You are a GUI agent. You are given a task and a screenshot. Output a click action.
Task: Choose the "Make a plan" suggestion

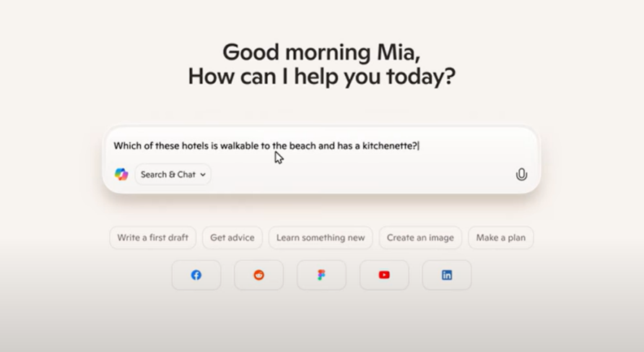click(x=500, y=238)
